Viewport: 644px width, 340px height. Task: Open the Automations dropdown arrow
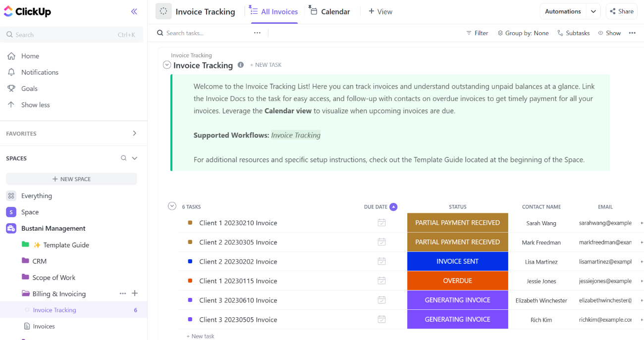(593, 11)
